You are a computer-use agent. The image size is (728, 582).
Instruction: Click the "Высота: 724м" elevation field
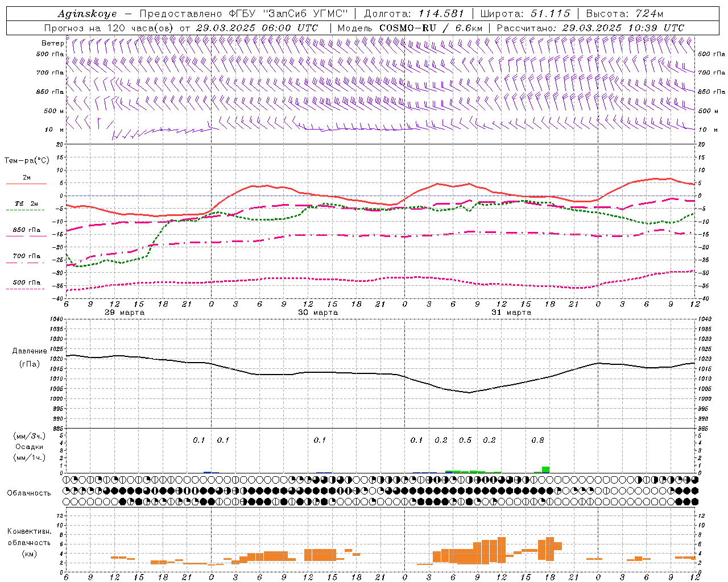coord(624,14)
